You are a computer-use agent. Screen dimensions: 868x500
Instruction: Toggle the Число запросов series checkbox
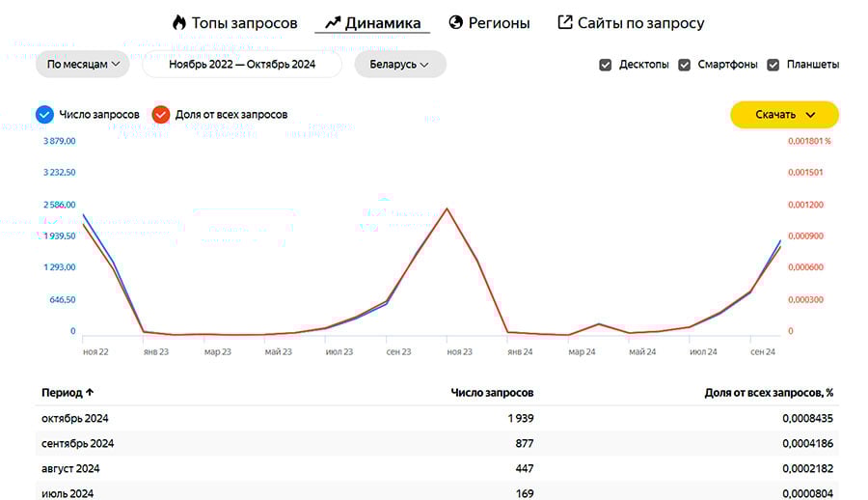point(44,114)
